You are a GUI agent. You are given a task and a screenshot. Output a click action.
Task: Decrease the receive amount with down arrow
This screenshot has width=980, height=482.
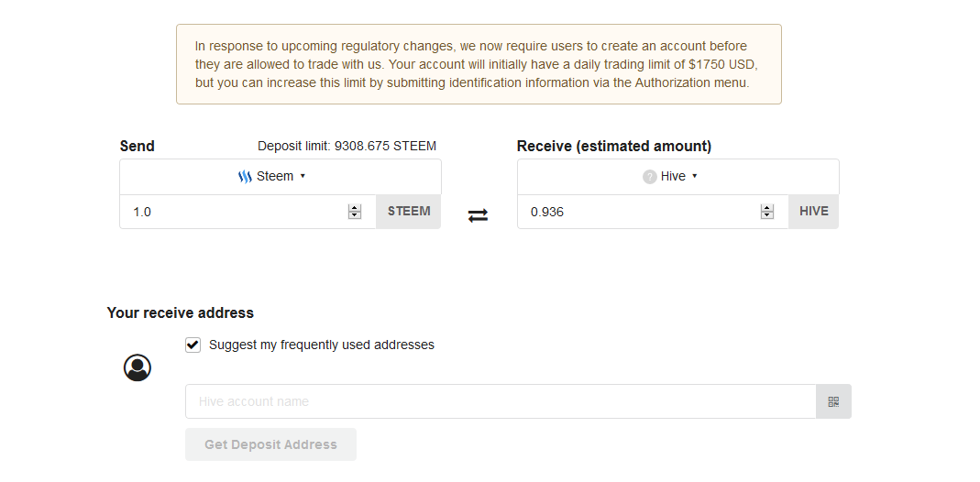point(767,215)
